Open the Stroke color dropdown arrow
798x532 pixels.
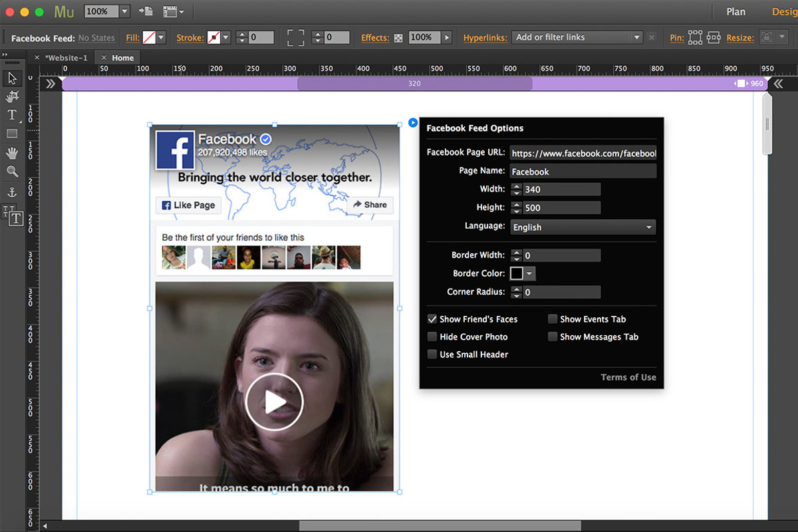click(226, 38)
